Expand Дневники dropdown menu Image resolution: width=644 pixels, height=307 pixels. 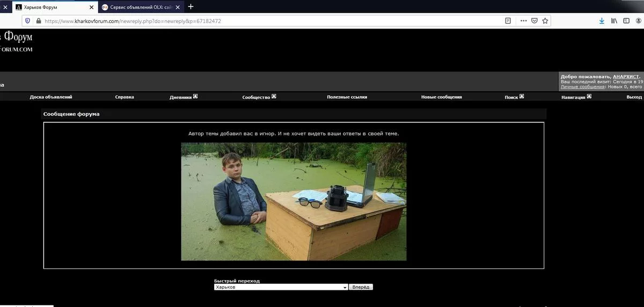(x=184, y=97)
